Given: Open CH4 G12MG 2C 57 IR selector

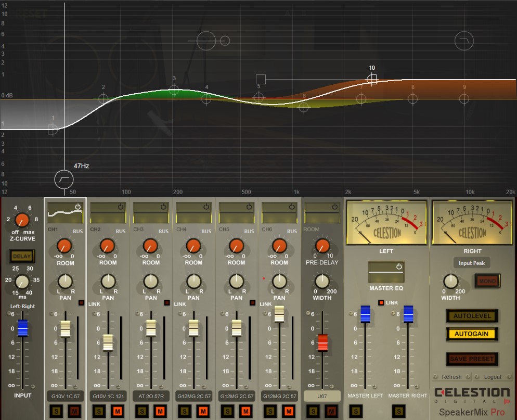Looking at the screenshot, I should tap(194, 396).
